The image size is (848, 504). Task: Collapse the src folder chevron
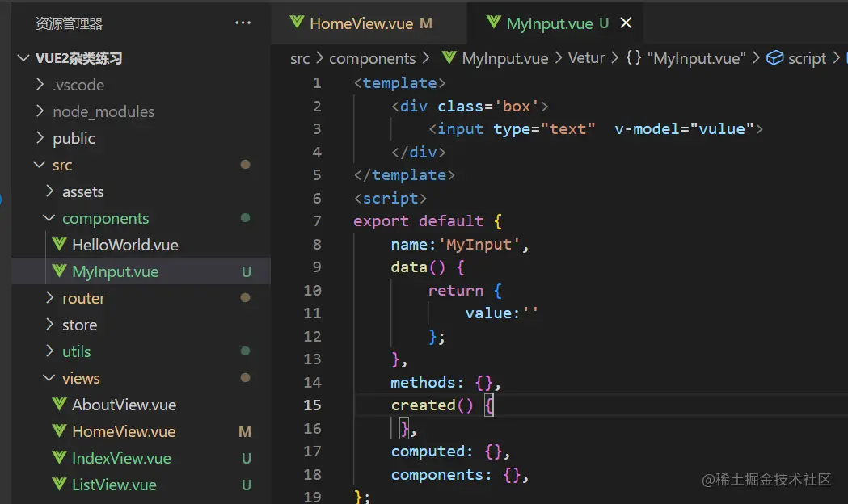pyautogui.click(x=39, y=164)
